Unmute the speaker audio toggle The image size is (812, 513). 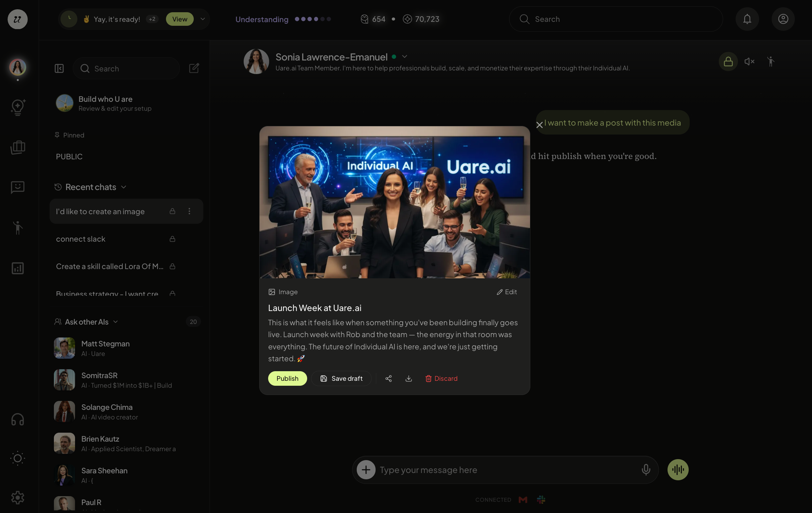[x=749, y=61]
